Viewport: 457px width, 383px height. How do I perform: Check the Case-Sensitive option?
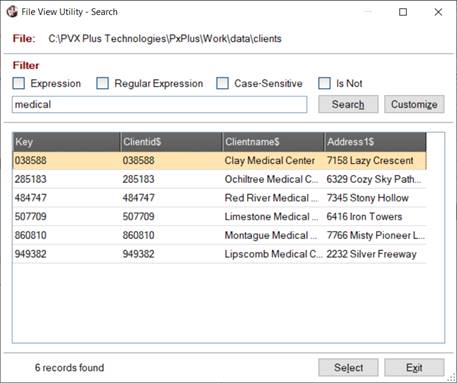222,83
